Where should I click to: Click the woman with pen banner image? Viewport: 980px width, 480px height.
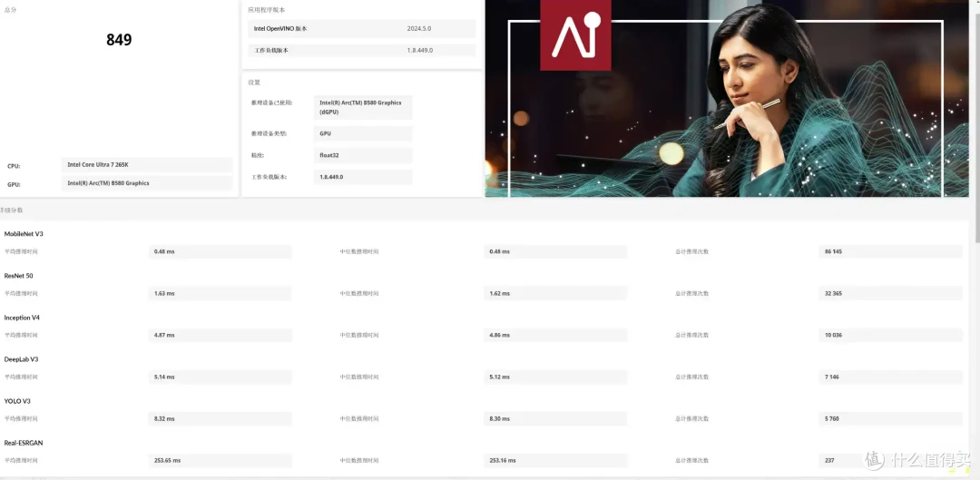pos(727,98)
